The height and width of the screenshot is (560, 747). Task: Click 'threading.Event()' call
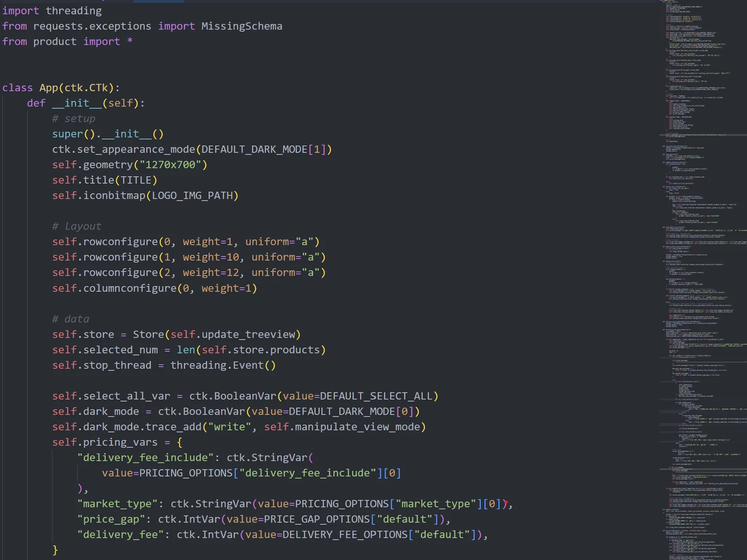point(223,365)
